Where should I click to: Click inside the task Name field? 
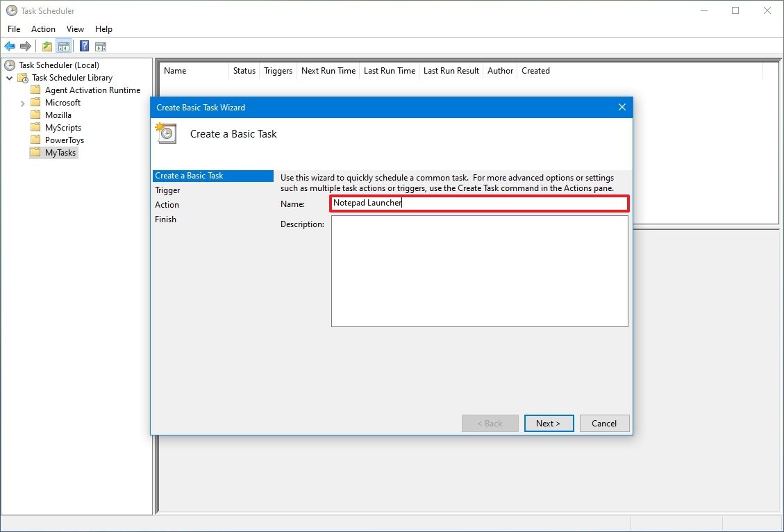pos(479,203)
